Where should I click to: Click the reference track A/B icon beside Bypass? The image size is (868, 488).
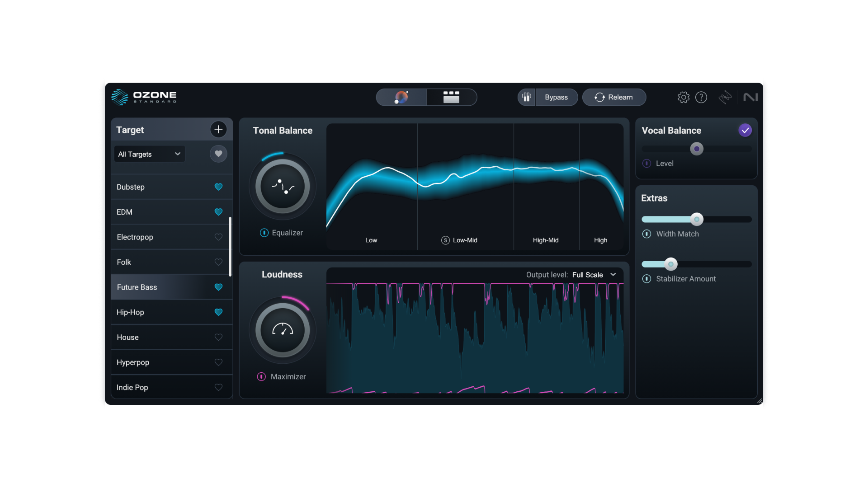[527, 97]
